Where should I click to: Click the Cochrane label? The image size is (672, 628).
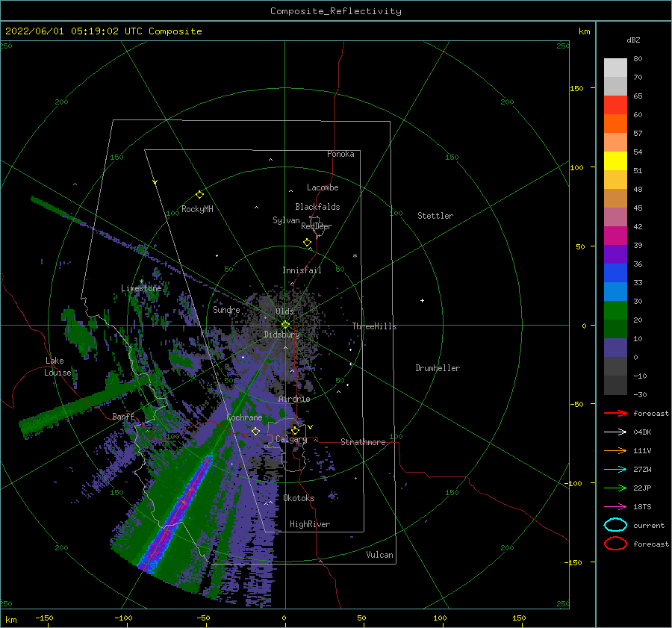coord(244,417)
